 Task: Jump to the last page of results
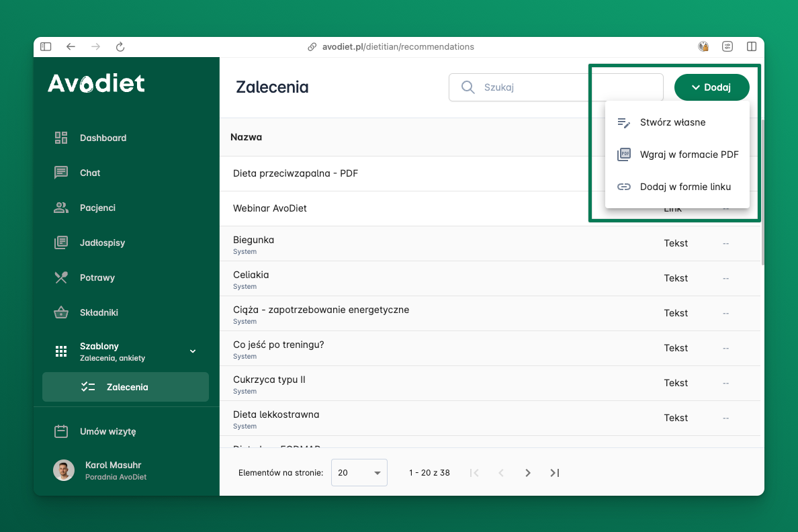[555, 473]
